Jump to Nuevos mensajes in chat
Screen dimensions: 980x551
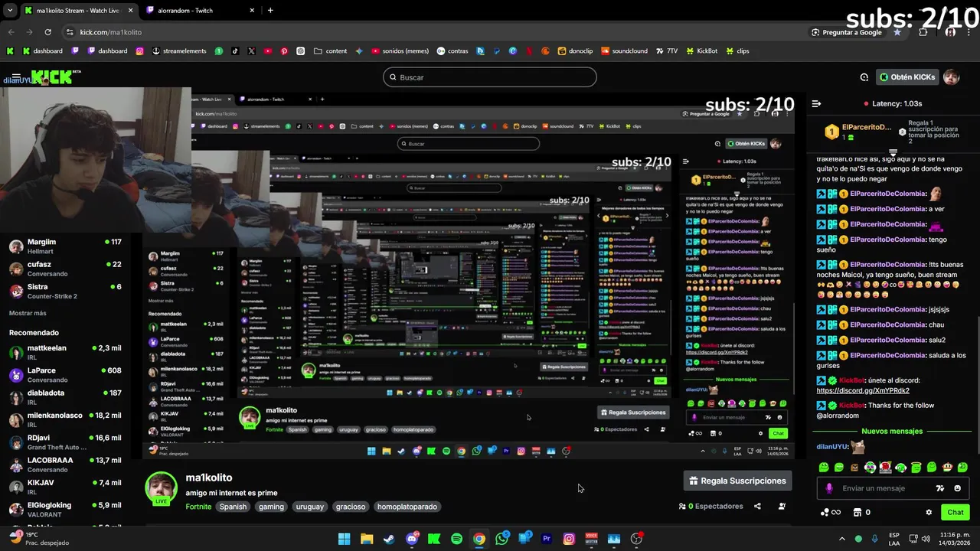(892, 431)
